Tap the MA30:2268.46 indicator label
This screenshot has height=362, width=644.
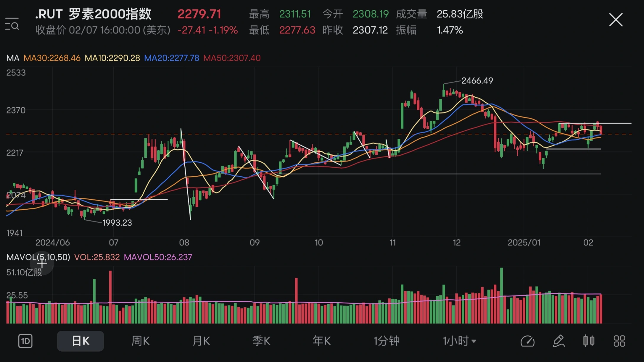point(52,58)
